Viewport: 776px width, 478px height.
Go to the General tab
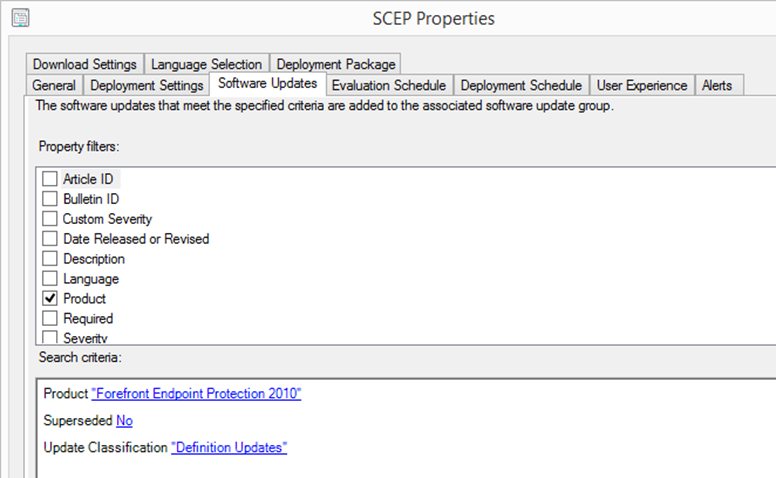pos(54,85)
